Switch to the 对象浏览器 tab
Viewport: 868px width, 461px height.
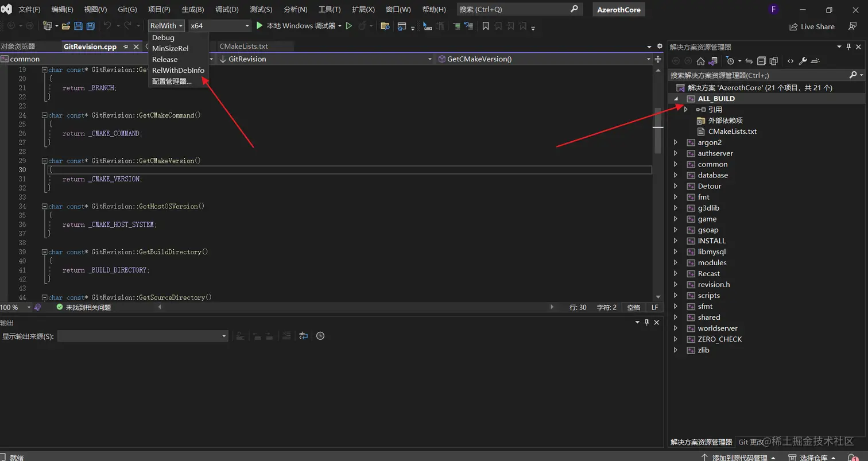point(18,47)
